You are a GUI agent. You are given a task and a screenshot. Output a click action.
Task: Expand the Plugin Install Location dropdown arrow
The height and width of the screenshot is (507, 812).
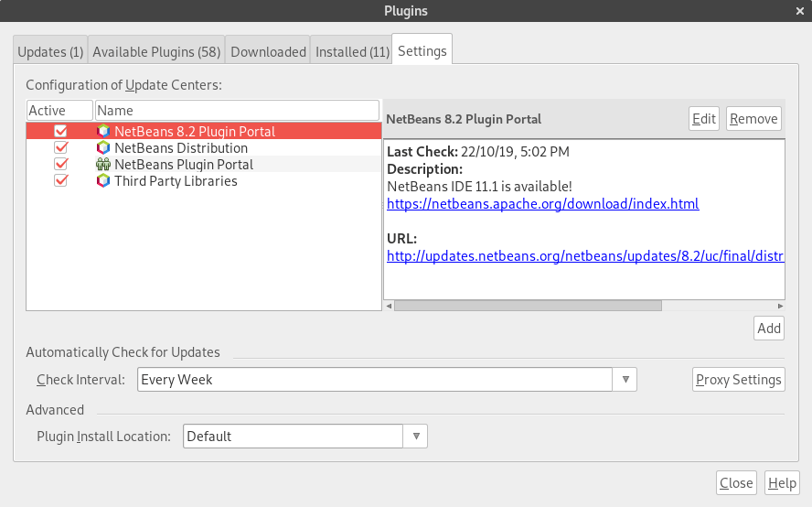[x=415, y=436]
